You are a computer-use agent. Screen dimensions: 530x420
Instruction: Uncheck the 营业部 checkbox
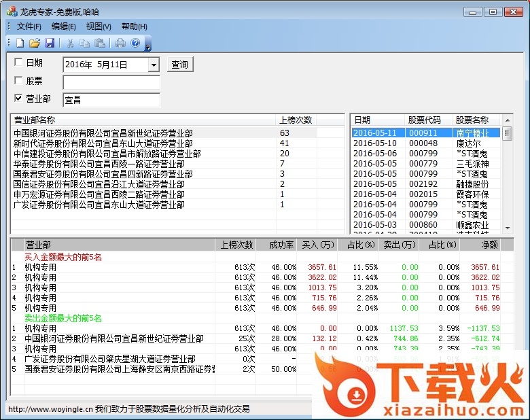coord(18,99)
